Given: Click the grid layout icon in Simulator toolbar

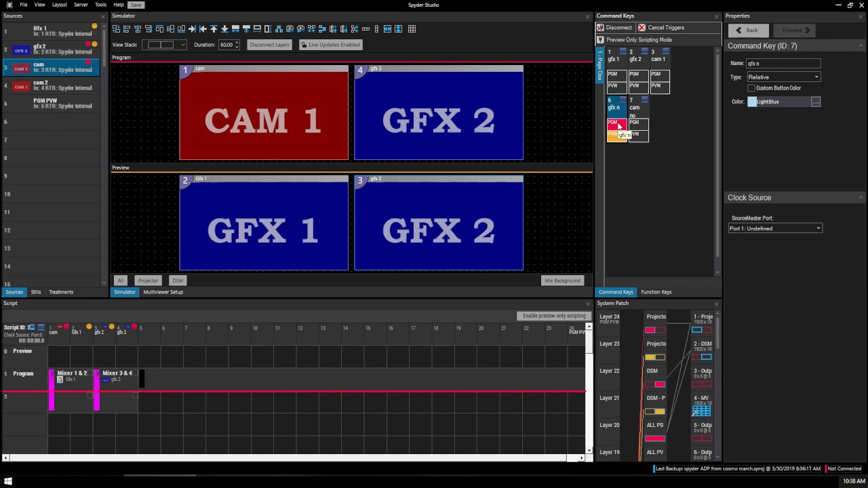Looking at the screenshot, I should point(412,29).
